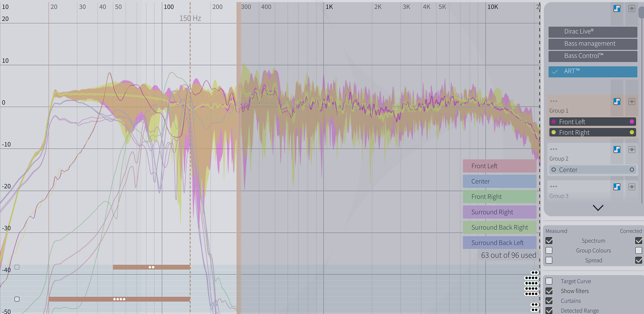Uncheck the Show filters checkbox
Screen dimensions: 644x314
click(549, 291)
